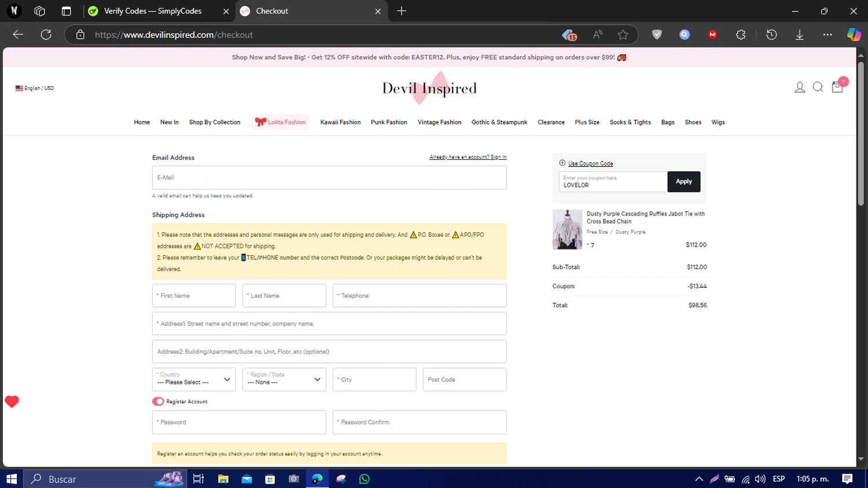Click Already have an account? Sign In

(468, 157)
